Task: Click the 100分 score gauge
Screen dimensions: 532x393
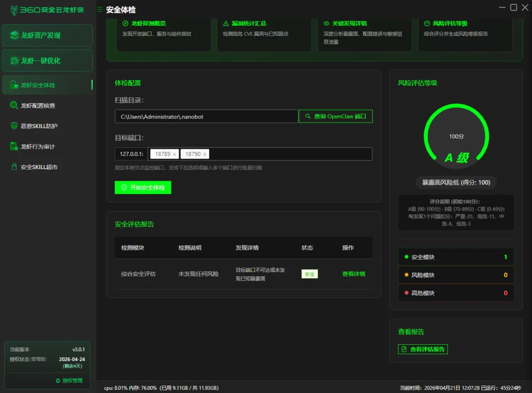Action: tap(456, 136)
